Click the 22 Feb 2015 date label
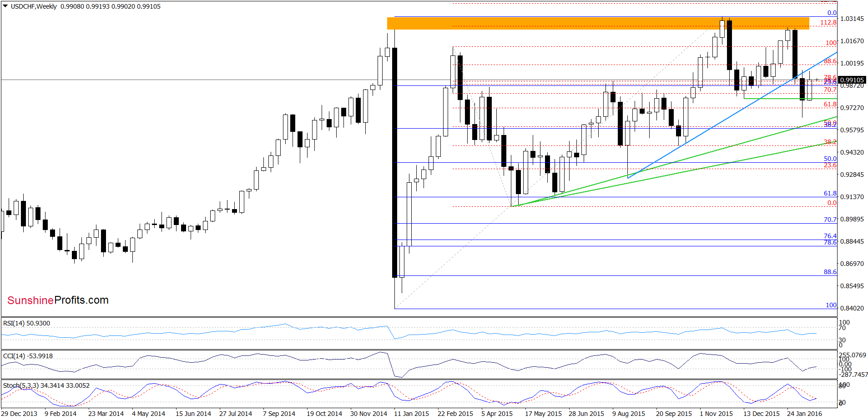 point(455,413)
